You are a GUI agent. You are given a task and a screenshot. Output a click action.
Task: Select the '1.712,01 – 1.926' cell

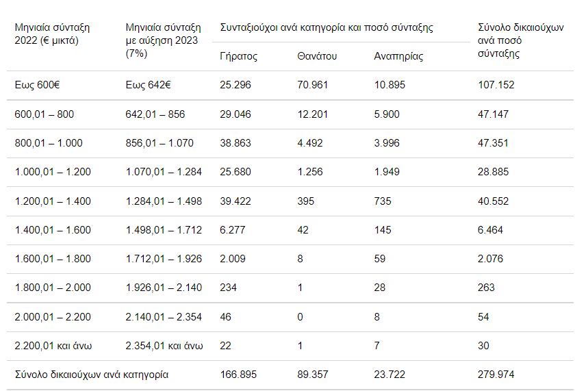tap(164, 259)
